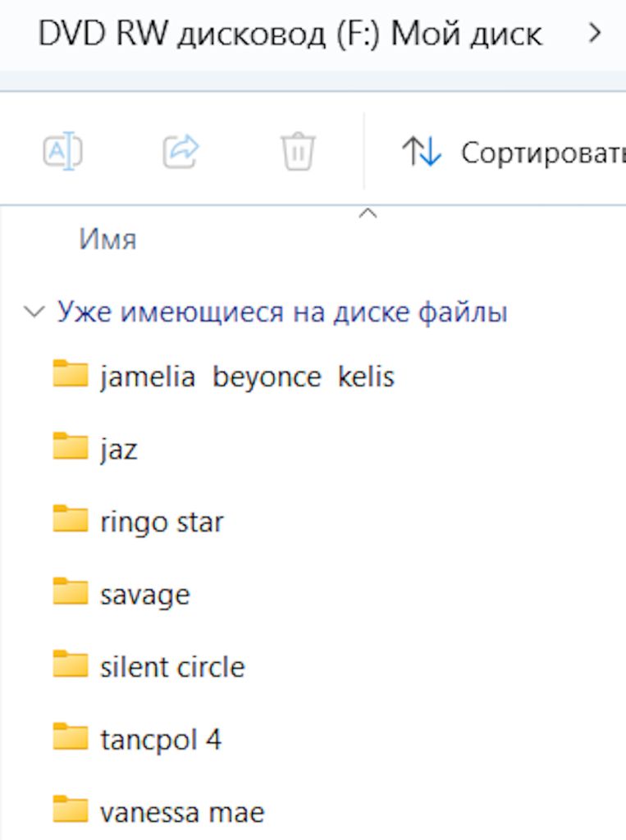This screenshot has height=840, width=626.
Task: Click the folder icon of jamelia beyonce kelis
Action: (x=71, y=373)
